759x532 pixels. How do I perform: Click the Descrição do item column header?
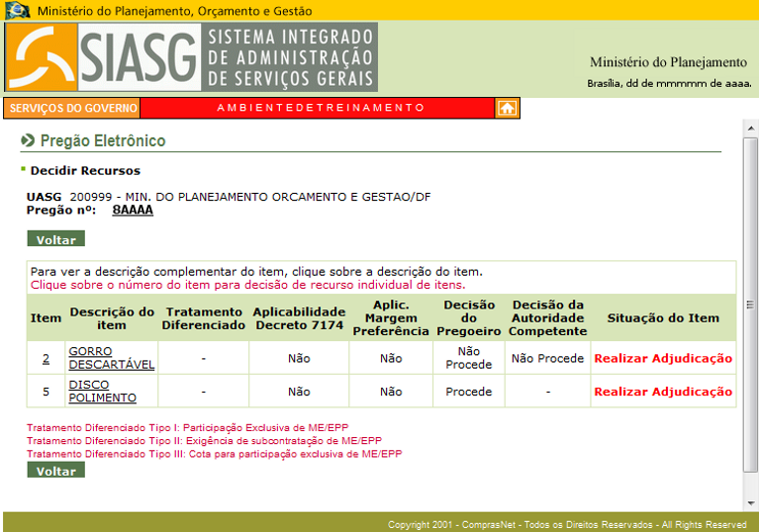pos(112,318)
